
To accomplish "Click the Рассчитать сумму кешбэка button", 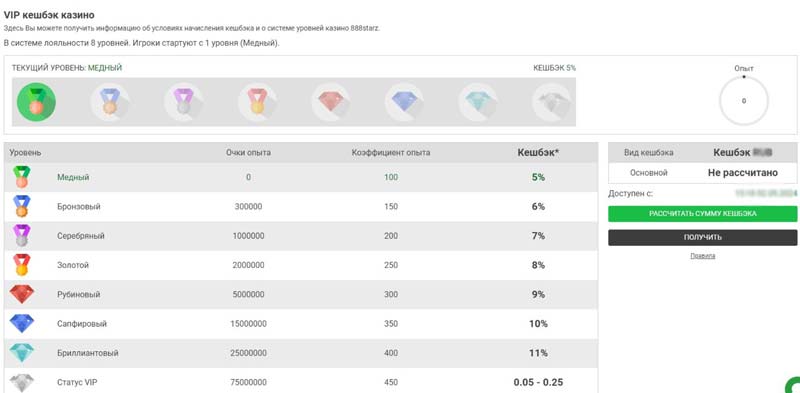I will [x=703, y=214].
